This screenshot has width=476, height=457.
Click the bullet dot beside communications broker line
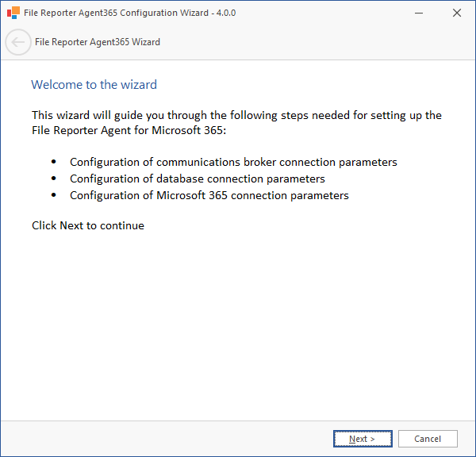coord(54,162)
